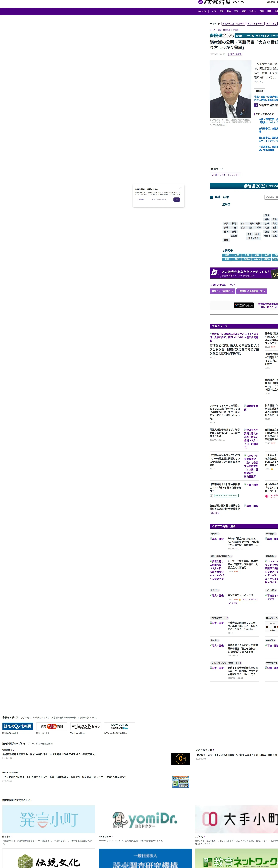Image resolution: width=278 pixels, height=868 pixels.
Task: Click 速報ニュースを読む button
Action: click(x=222, y=291)
